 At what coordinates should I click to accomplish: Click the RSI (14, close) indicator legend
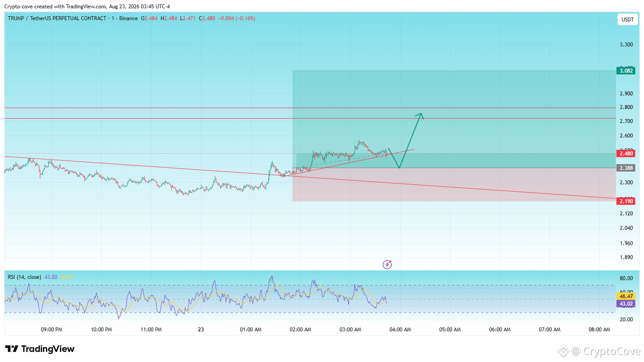point(25,277)
